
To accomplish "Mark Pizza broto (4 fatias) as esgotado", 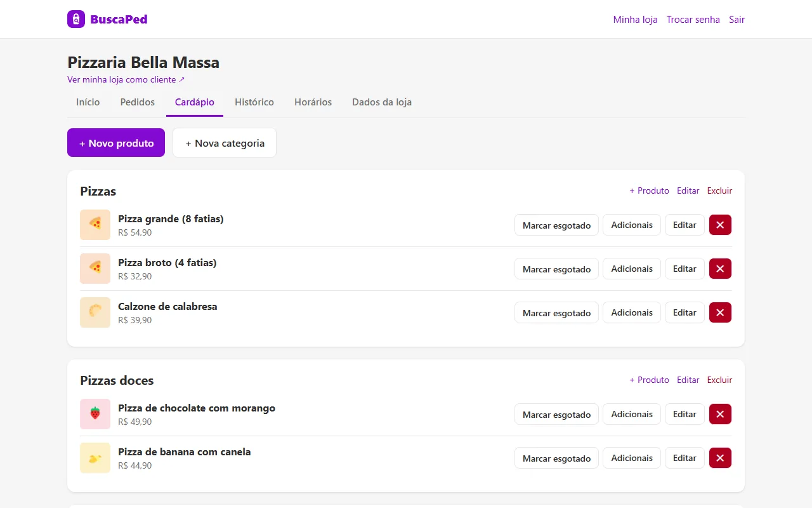I will (x=556, y=269).
